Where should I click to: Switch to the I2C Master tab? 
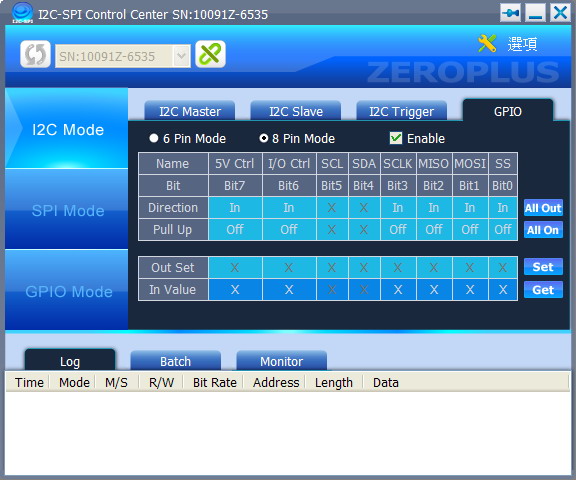point(190,111)
